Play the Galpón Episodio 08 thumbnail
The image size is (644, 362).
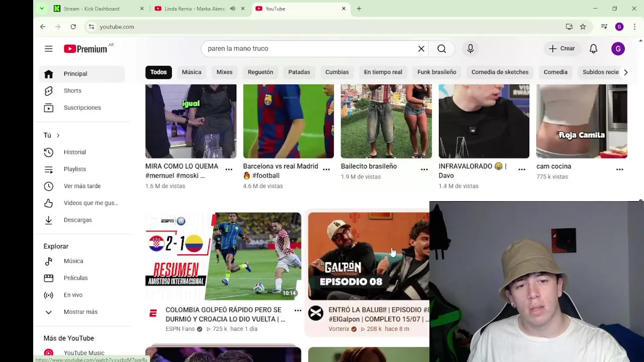[x=368, y=256]
